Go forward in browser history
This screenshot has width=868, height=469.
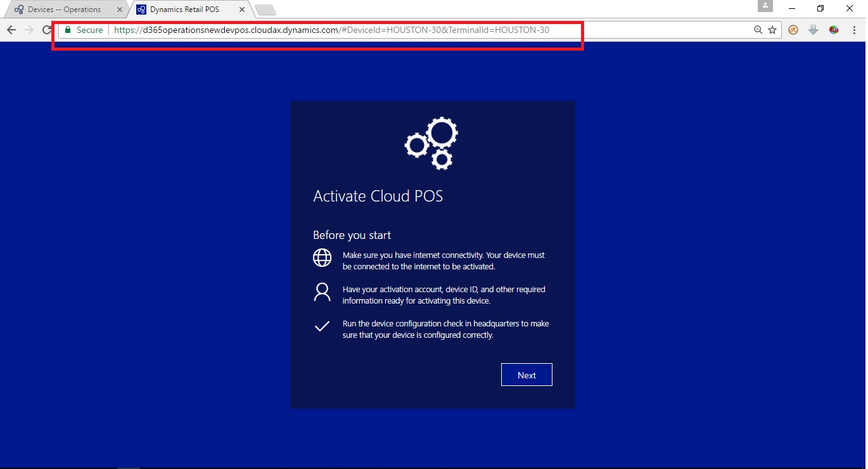point(29,30)
